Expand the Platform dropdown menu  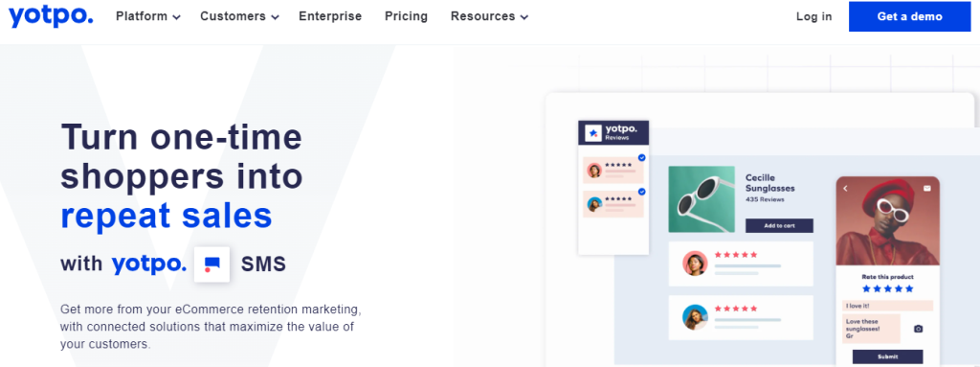coord(148,16)
